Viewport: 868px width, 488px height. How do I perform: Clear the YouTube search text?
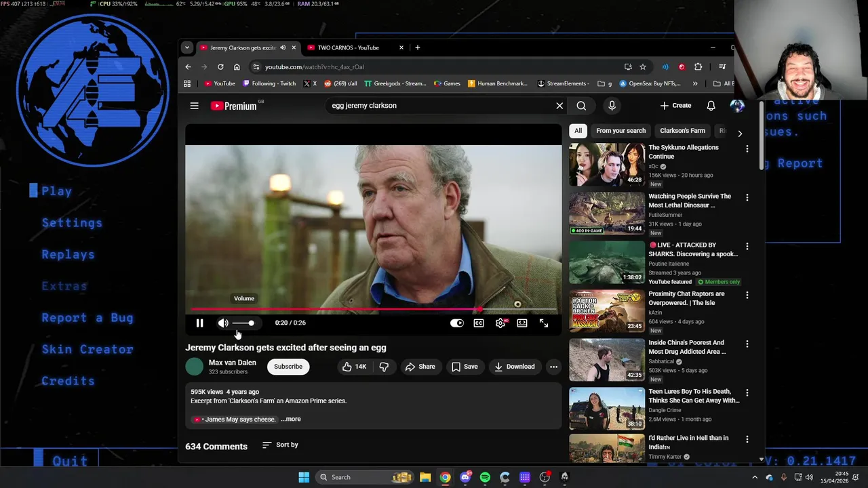(x=559, y=106)
